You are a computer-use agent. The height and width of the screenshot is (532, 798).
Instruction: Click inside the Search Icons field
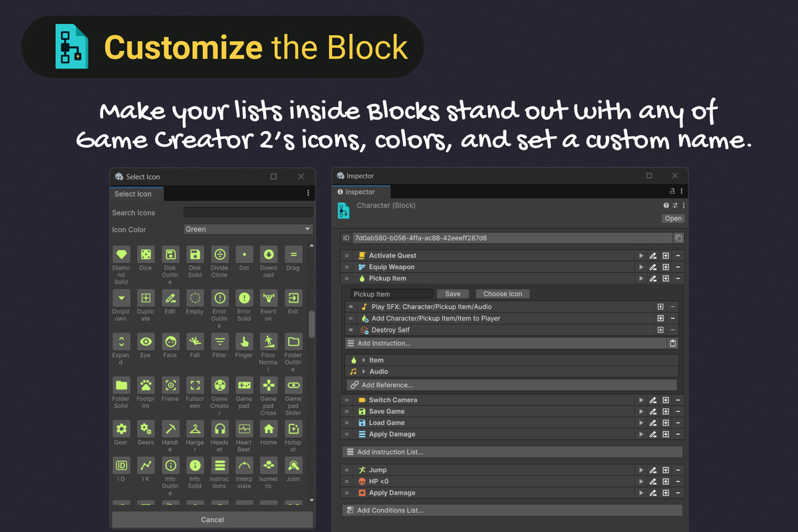(247, 212)
